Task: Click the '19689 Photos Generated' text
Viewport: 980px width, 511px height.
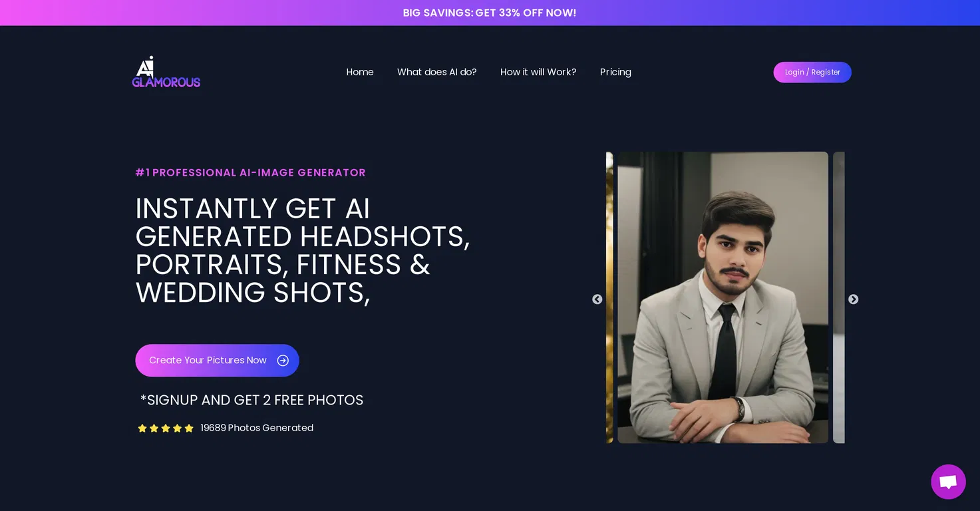Action: pyautogui.click(x=257, y=428)
